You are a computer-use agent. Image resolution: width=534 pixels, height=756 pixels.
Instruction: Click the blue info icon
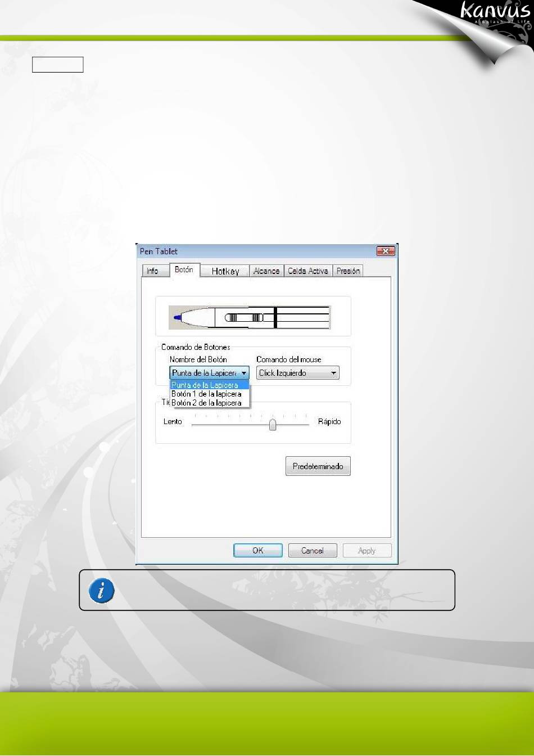click(102, 591)
